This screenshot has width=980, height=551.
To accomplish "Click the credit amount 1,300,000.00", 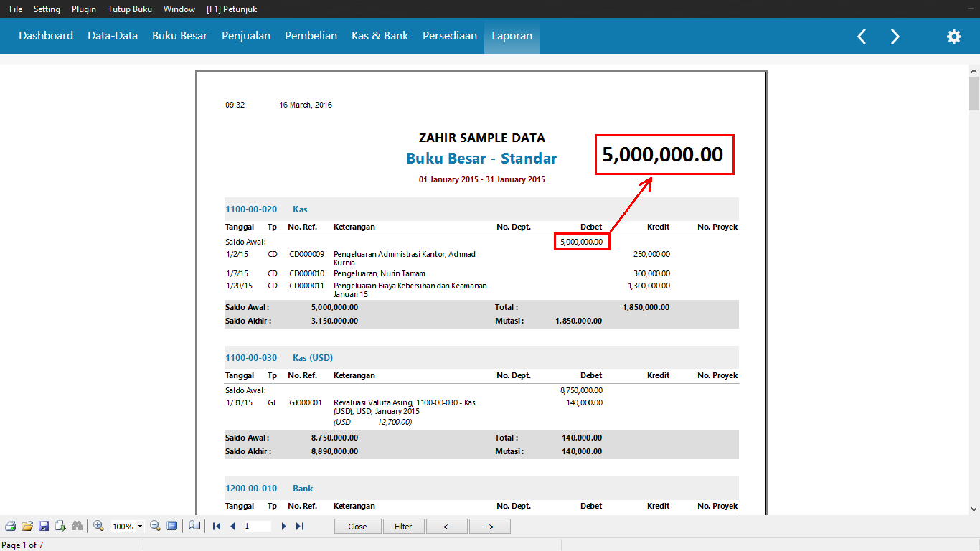I will (x=649, y=286).
